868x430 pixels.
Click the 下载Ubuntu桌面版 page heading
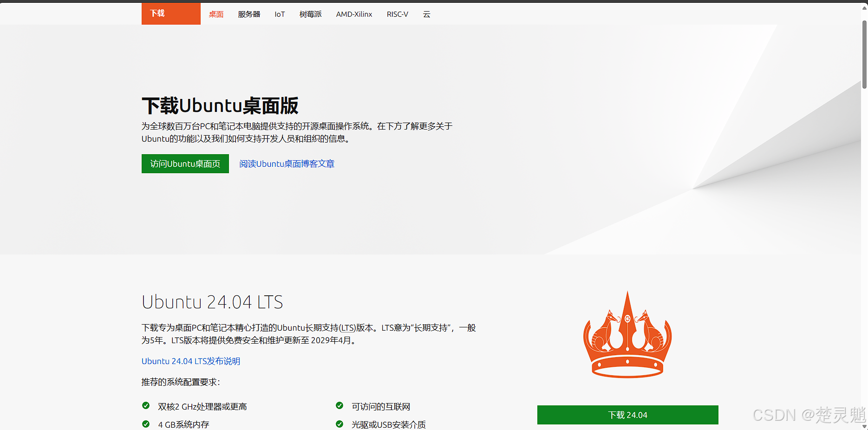[220, 105]
